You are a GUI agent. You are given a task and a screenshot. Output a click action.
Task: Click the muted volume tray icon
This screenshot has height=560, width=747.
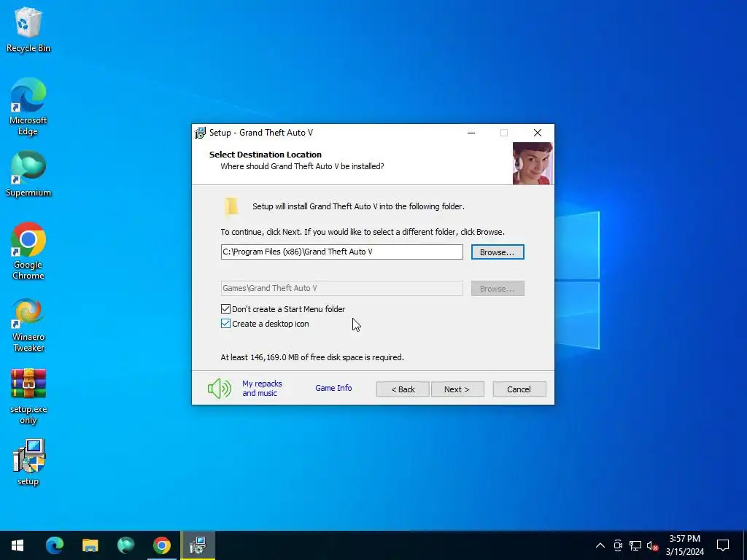pyautogui.click(x=652, y=545)
